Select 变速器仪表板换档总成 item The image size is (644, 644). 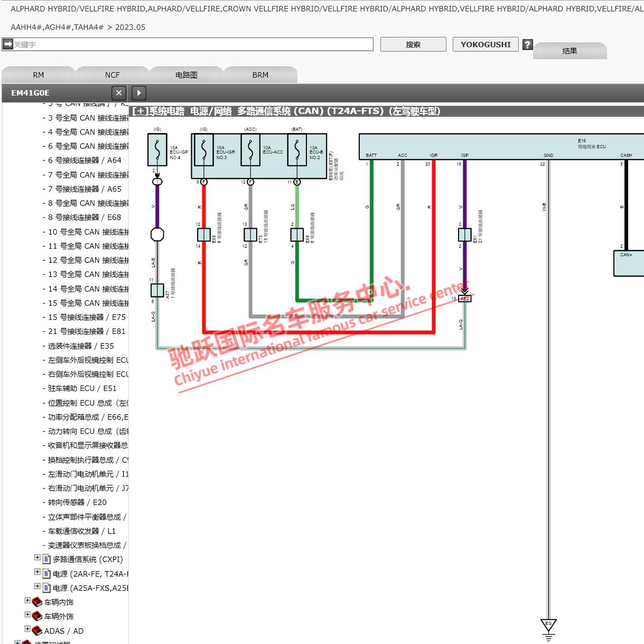click(87, 545)
